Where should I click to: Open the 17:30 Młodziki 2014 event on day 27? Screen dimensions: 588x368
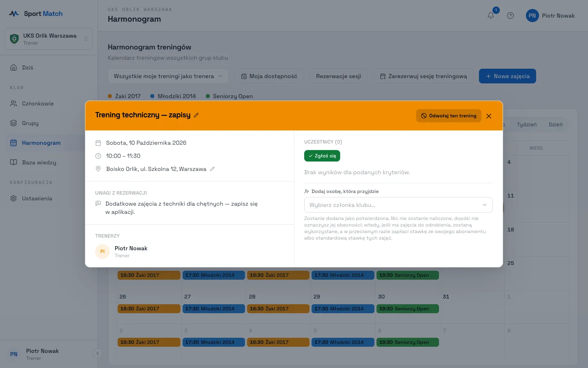pos(214,309)
